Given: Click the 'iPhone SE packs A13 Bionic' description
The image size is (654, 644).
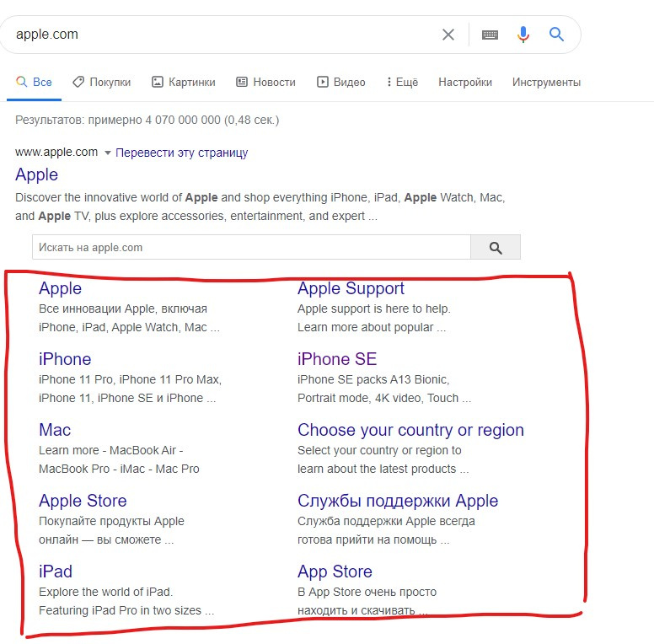Looking at the screenshot, I should pyautogui.click(x=373, y=379).
